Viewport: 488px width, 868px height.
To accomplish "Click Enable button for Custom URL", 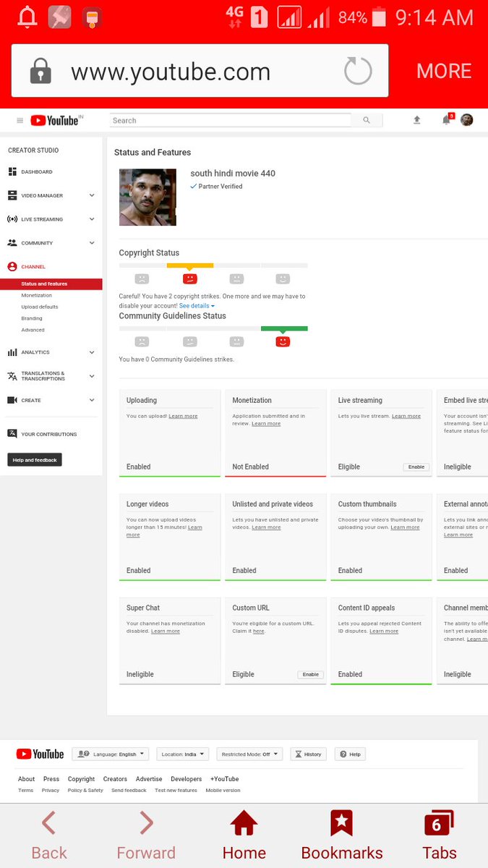I will pyautogui.click(x=311, y=674).
